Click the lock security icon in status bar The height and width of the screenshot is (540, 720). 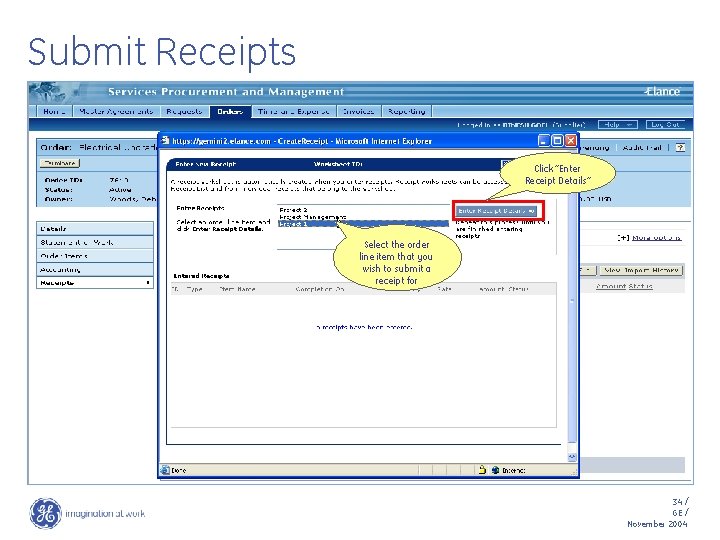click(x=482, y=470)
